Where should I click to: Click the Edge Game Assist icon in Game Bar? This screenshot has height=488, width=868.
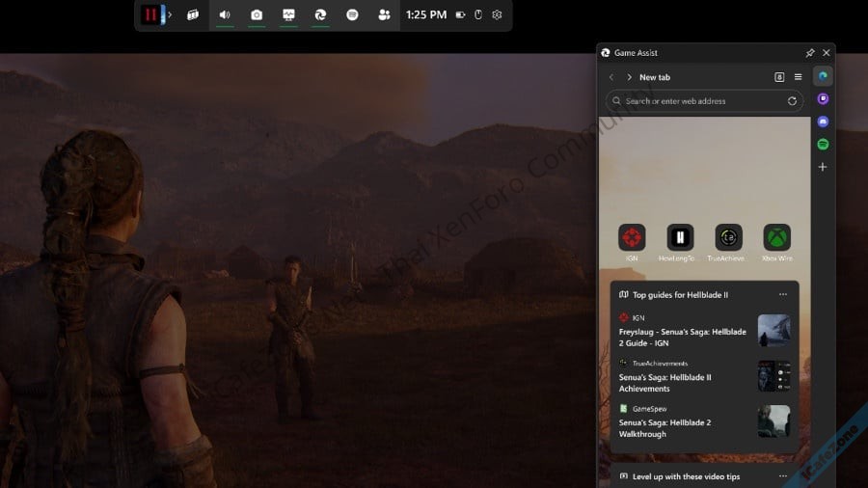(320, 15)
